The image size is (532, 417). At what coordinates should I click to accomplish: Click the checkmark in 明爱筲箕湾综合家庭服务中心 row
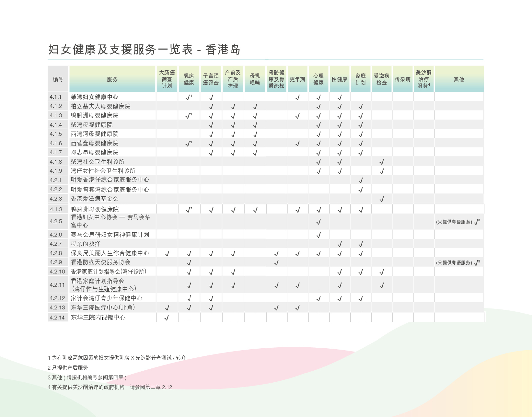[361, 190]
